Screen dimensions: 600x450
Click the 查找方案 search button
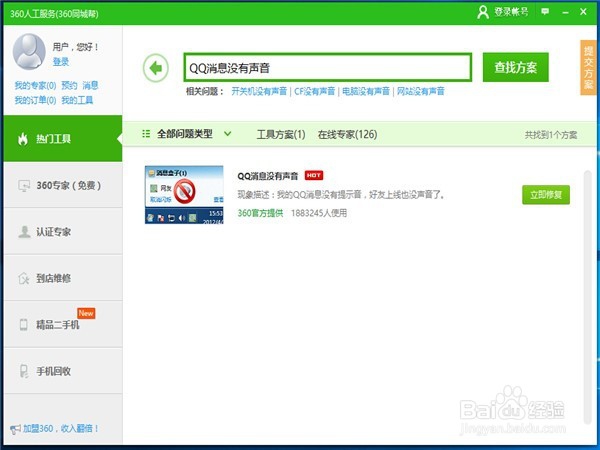click(515, 67)
